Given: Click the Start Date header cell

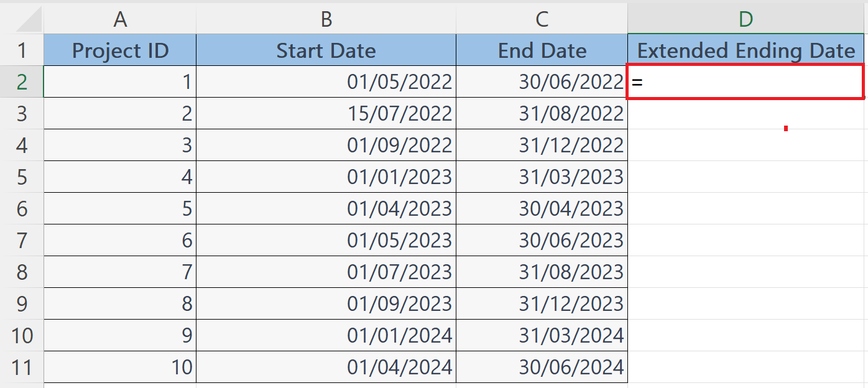Looking at the screenshot, I should click(x=326, y=50).
